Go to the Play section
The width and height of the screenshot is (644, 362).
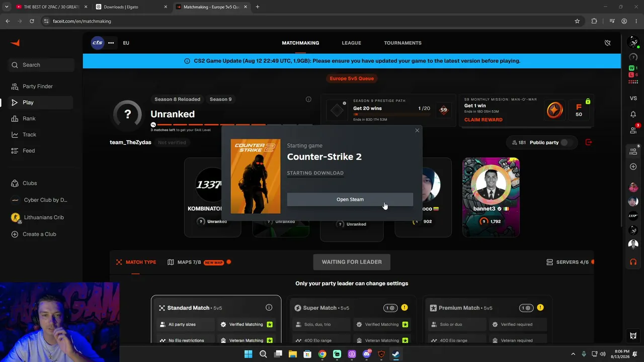tap(41, 103)
